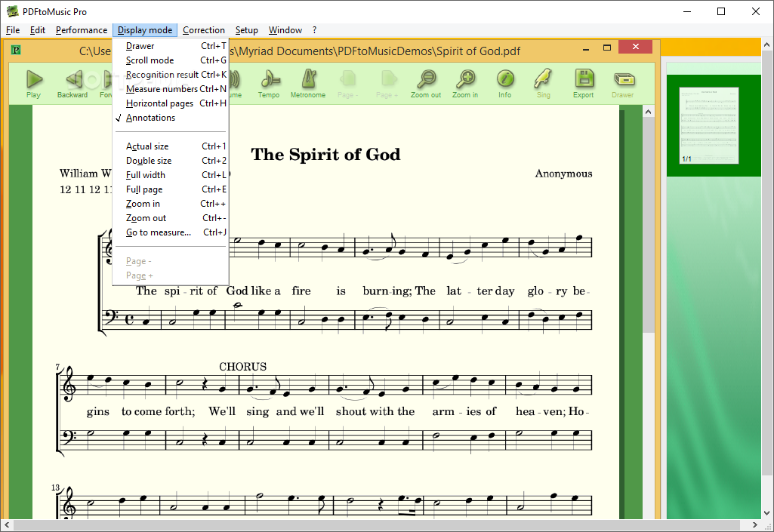This screenshot has height=532, width=774.
Task: Close the Display mode menu header
Action: coord(145,30)
